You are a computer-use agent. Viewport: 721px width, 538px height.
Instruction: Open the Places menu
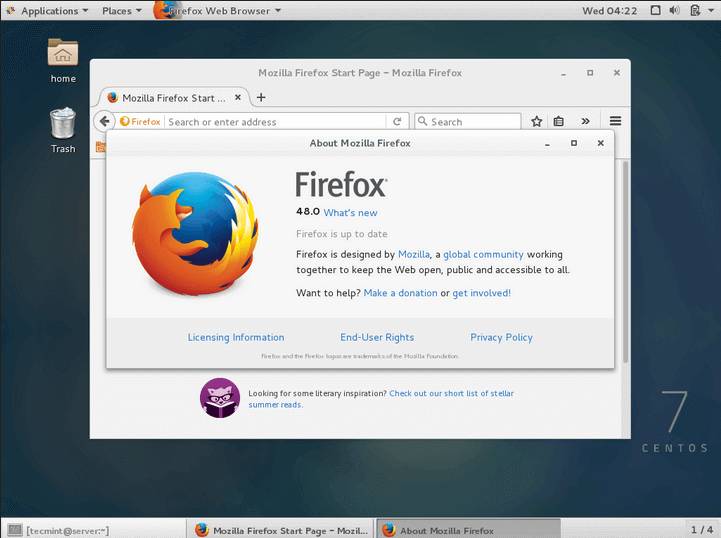point(121,11)
